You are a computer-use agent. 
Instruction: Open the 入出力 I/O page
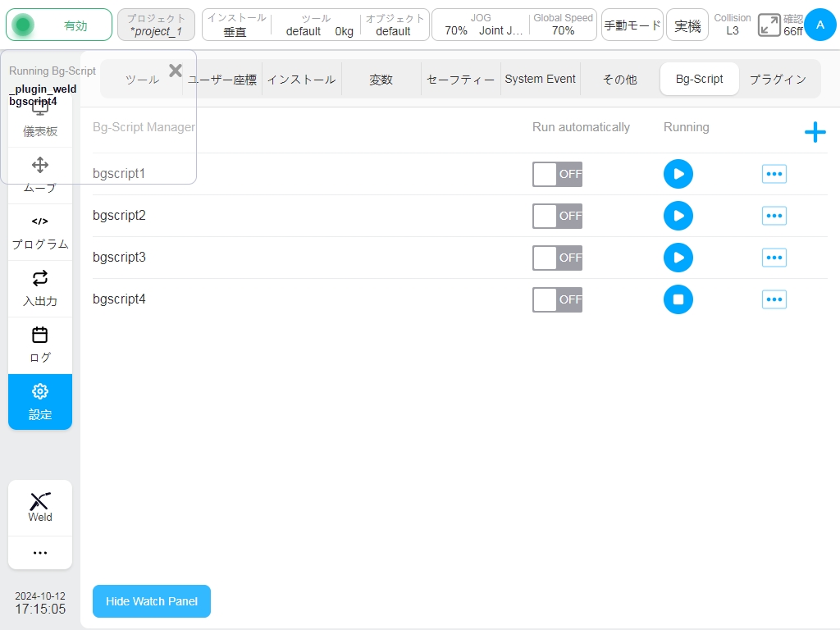[x=40, y=290]
